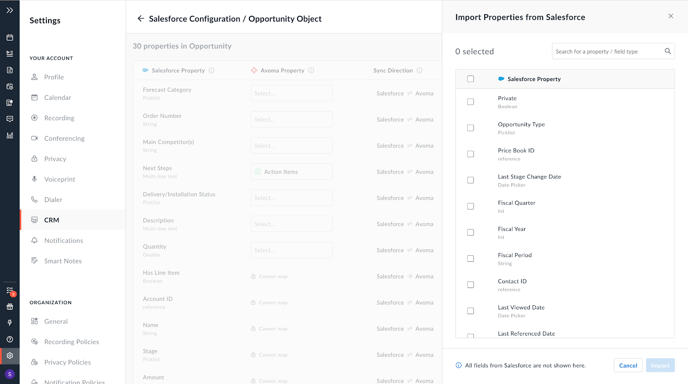The image size is (688, 384).
Task: Click '30 properties in Opportunity' text
Action: coord(182,46)
